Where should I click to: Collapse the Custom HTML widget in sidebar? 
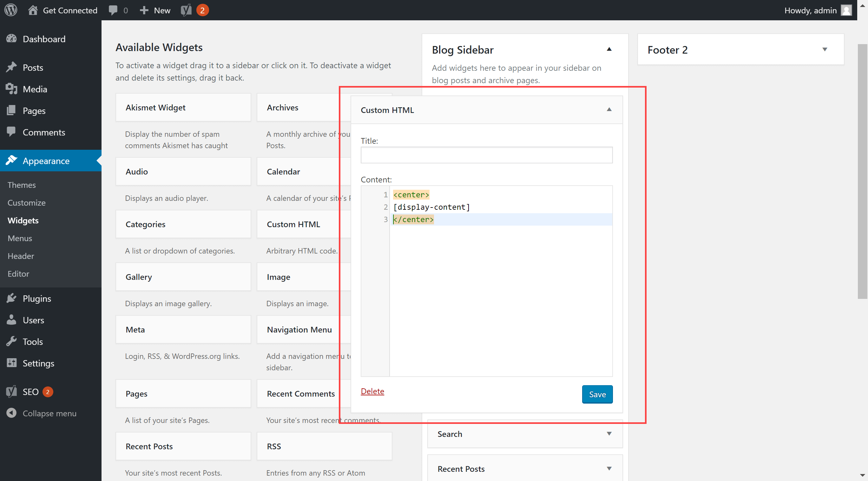(609, 109)
